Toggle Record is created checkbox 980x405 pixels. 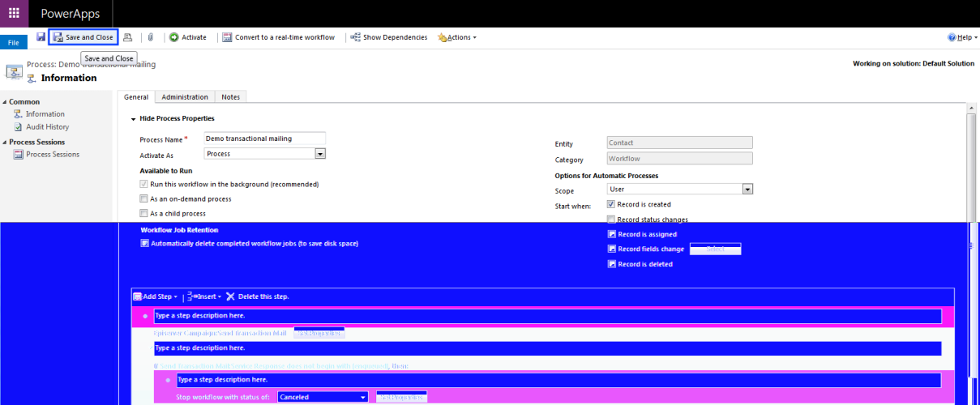(611, 205)
